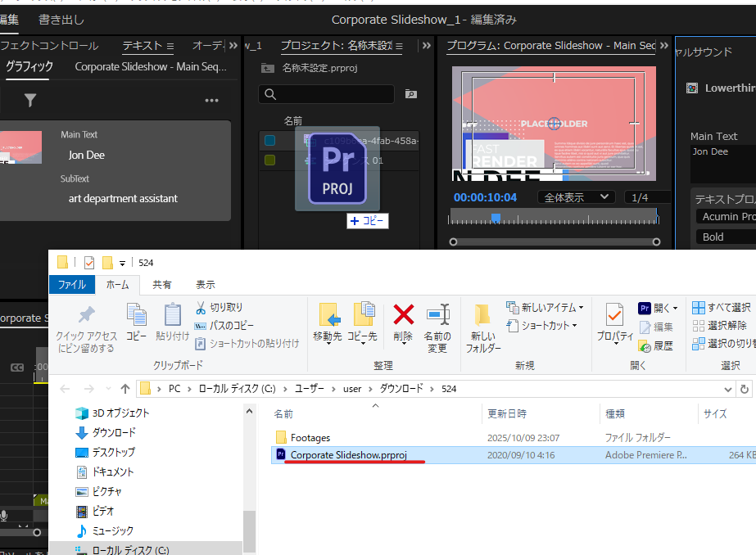Open the three-dot options in Graphics panel
The width and height of the screenshot is (756, 555).
coord(211,101)
